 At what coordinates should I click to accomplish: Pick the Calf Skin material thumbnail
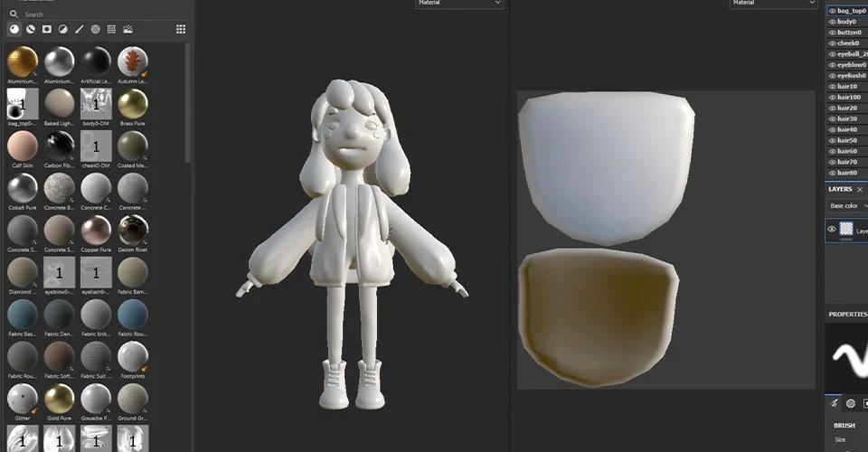pyautogui.click(x=23, y=149)
